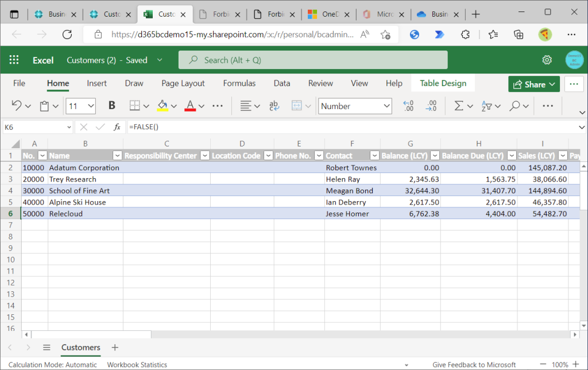
Task: Click Find and Select magnifier icon
Action: pos(515,106)
